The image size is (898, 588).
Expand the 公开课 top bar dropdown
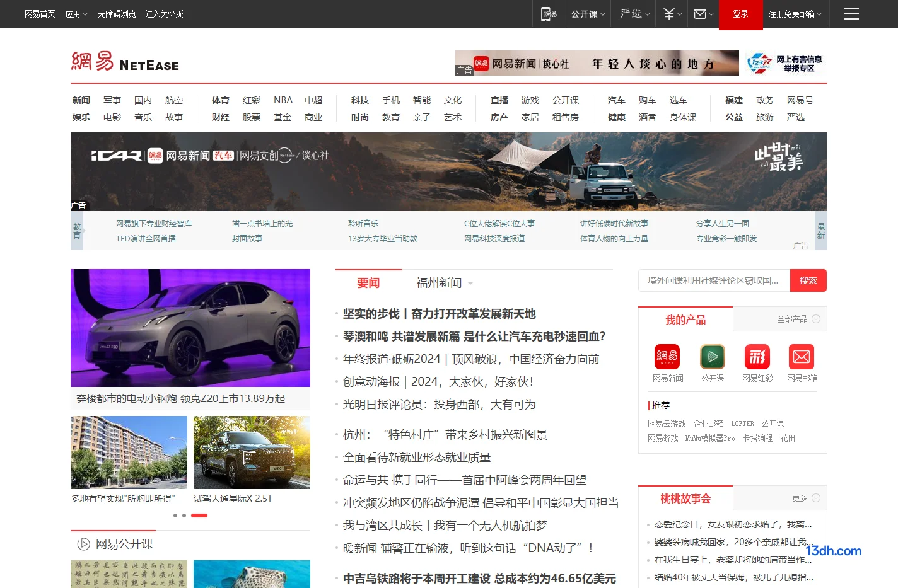pos(588,14)
